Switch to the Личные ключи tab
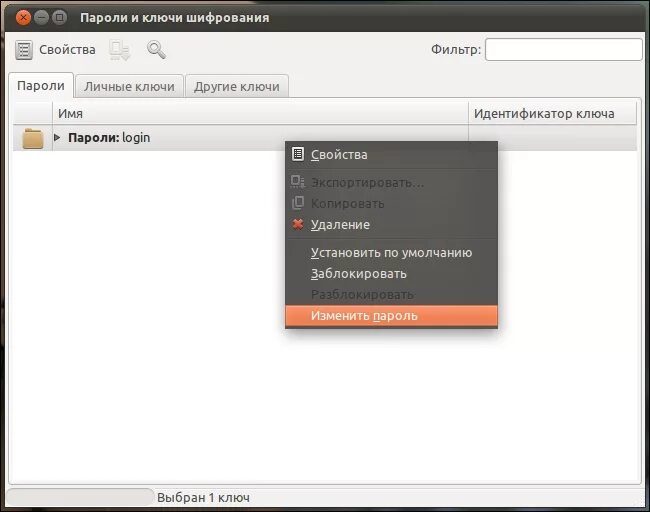Image resolution: width=650 pixels, height=512 pixels. tap(129, 87)
